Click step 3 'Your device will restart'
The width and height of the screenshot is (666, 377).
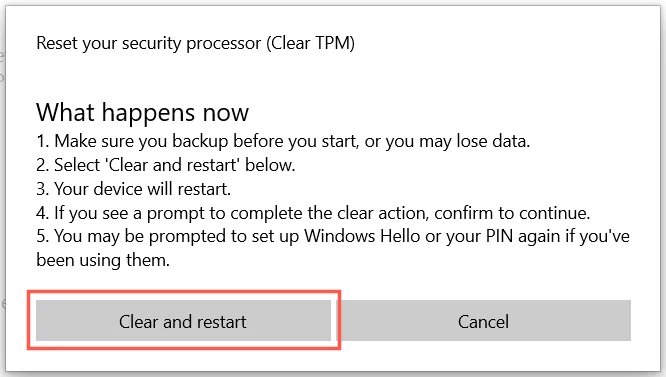pos(133,189)
